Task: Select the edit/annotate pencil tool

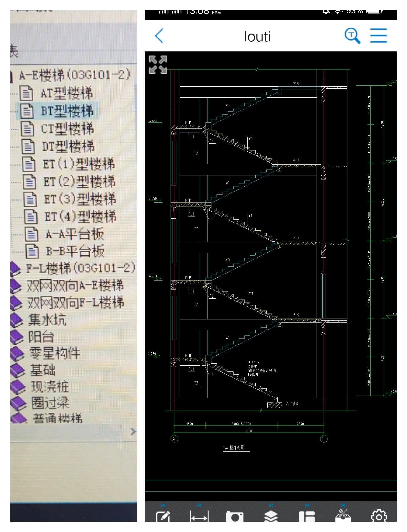Action: coord(163,516)
